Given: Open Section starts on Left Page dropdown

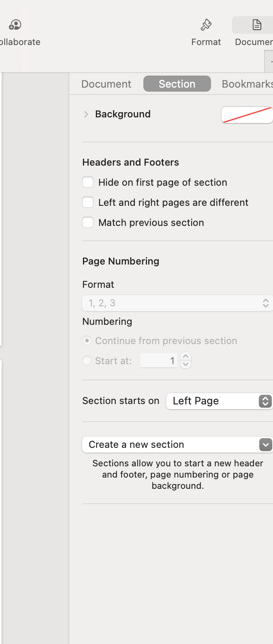Looking at the screenshot, I should point(219,401).
